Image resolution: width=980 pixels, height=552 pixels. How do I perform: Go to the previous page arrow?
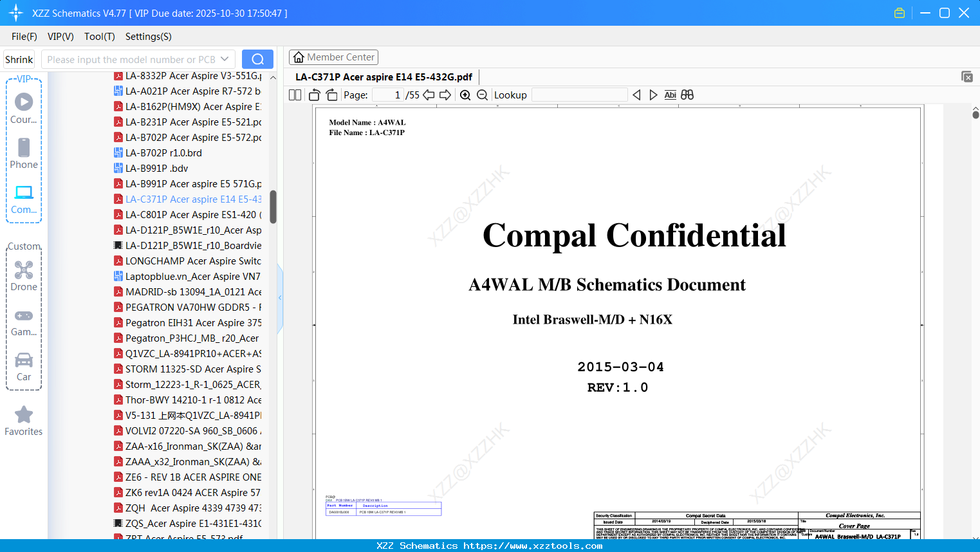click(x=429, y=95)
